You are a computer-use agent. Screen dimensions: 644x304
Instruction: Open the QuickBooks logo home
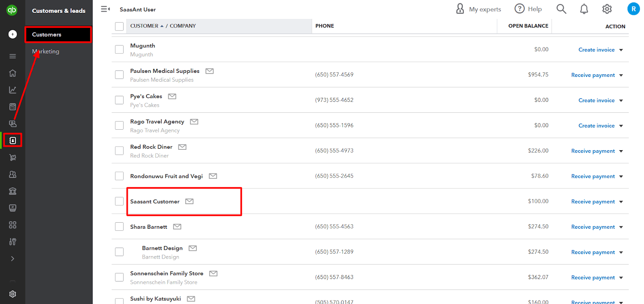point(12,10)
